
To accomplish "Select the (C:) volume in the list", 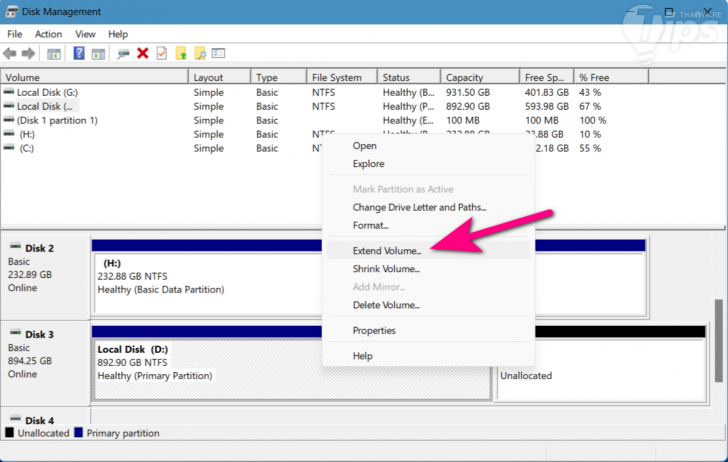I will click(x=26, y=148).
